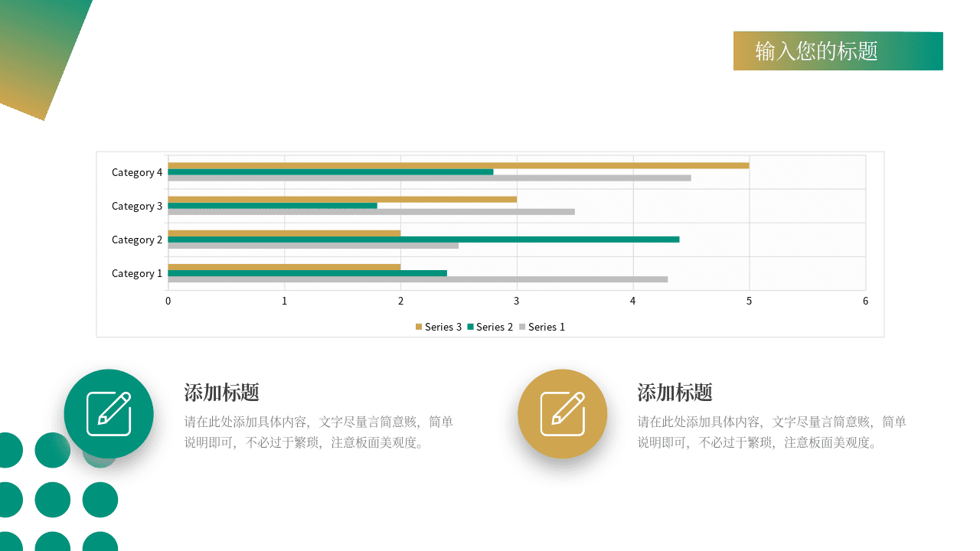Click the Category 3 gray Series 1 bar
Viewport: 980px width, 551px height.
point(371,212)
